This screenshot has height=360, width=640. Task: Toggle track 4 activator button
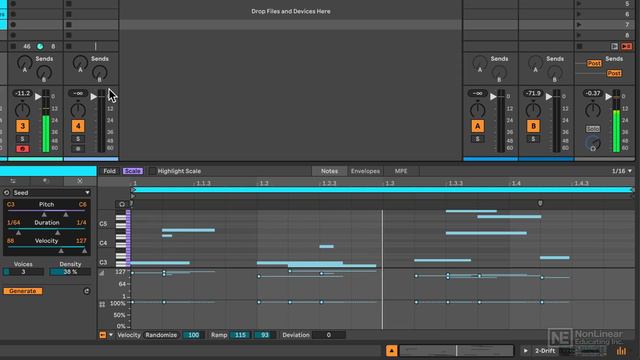click(78, 126)
